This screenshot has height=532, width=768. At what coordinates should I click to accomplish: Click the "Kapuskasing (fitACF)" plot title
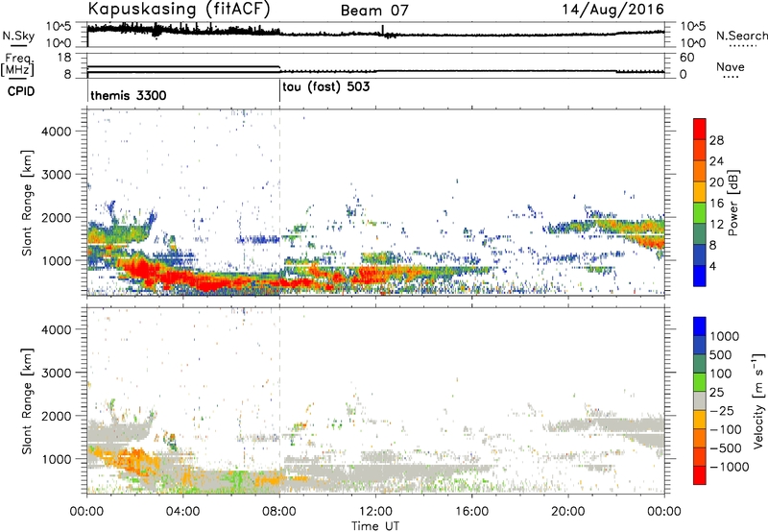click(x=179, y=9)
